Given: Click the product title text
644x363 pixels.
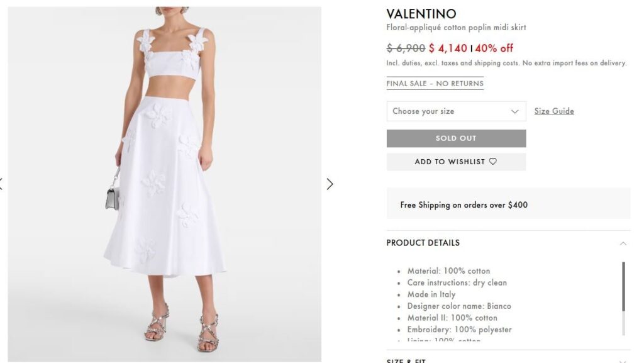Looking at the screenshot, I should coord(456,28).
